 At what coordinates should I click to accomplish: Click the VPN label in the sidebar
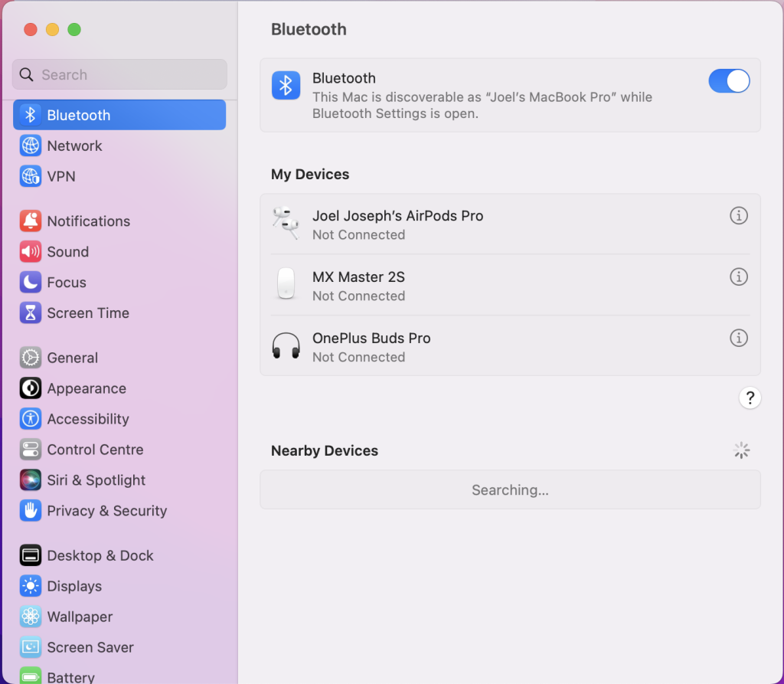61,176
